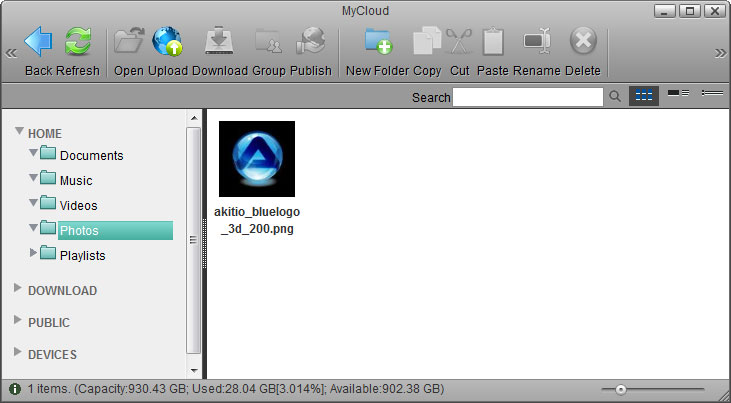Click the Cut scissors icon
The width and height of the screenshot is (731, 403).
pyautogui.click(x=459, y=42)
